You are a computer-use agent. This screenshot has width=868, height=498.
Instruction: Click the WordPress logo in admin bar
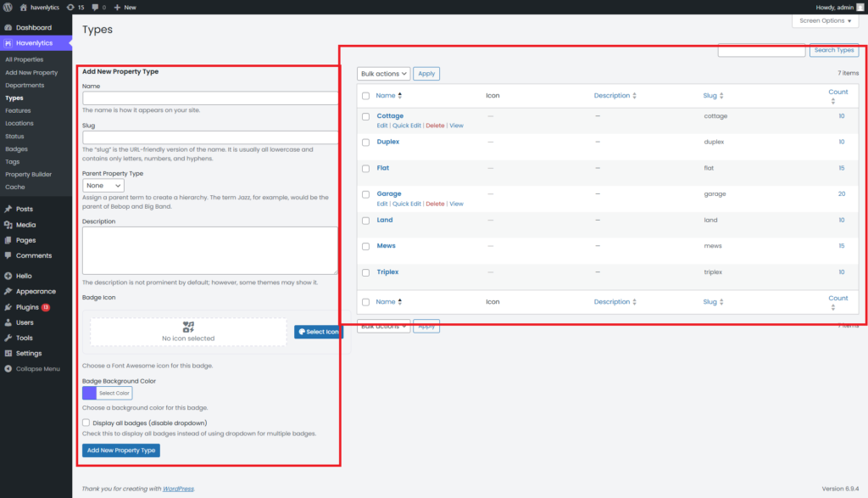point(8,7)
